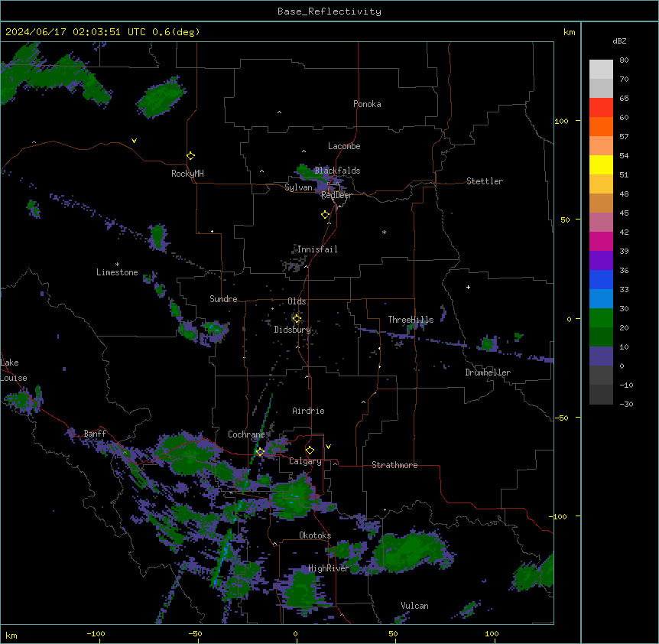Pick the purple 36–39 dBZ legend swatch
659x644 pixels.
click(601, 261)
